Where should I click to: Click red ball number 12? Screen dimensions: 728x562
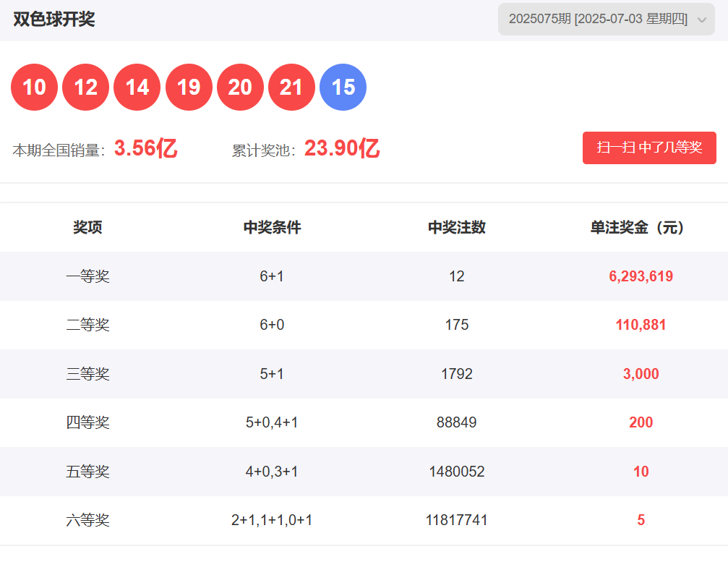click(x=86, y=88)
